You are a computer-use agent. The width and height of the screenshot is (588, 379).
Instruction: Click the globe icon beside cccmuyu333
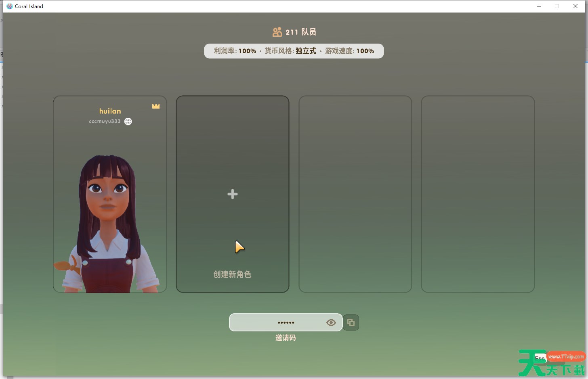coord(128,121)
